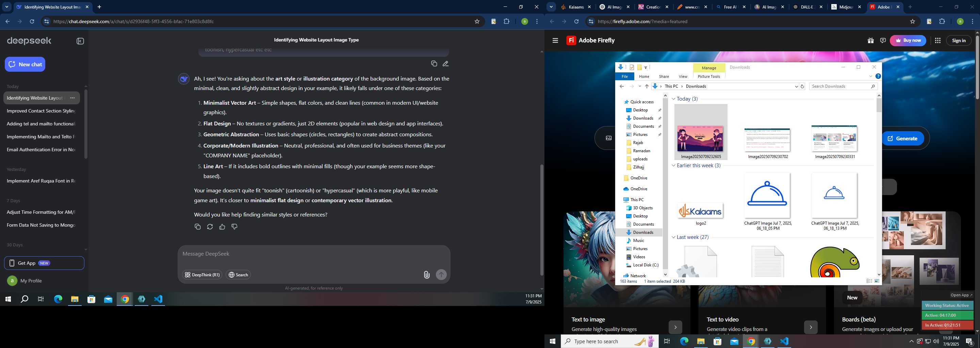This screenshot has width=980, height=348.
Task: Switch Explorer to details view icon
Action: click(x=869, y=281)
